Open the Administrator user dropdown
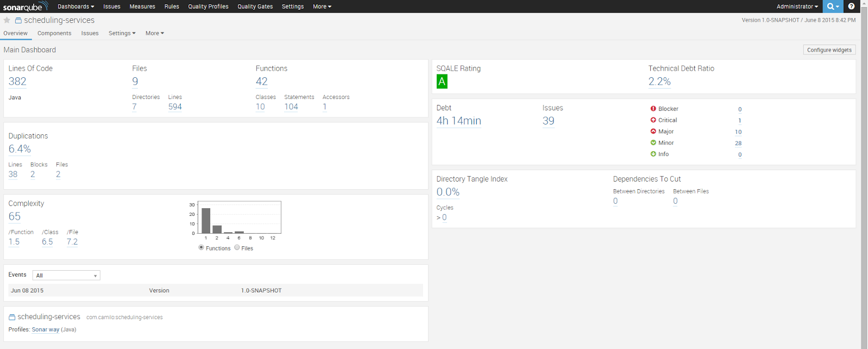 pyautogui.click(x=797, y=7)
